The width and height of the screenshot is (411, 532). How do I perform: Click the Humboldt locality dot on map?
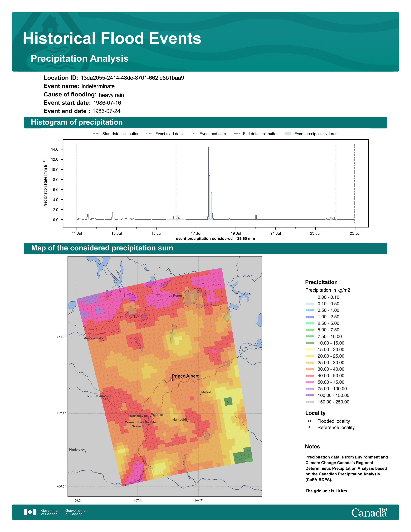tap(187, 422)
